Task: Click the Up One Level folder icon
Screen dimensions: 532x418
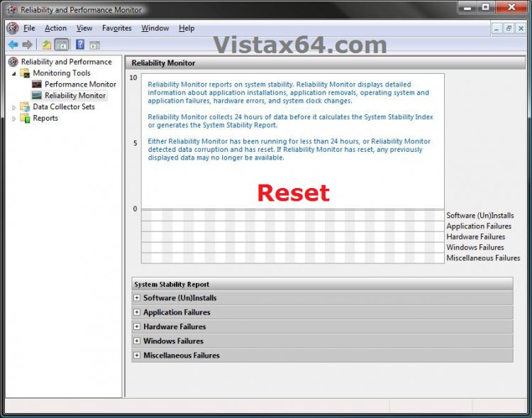Action: pyautogui.click(x=47, y=45)
